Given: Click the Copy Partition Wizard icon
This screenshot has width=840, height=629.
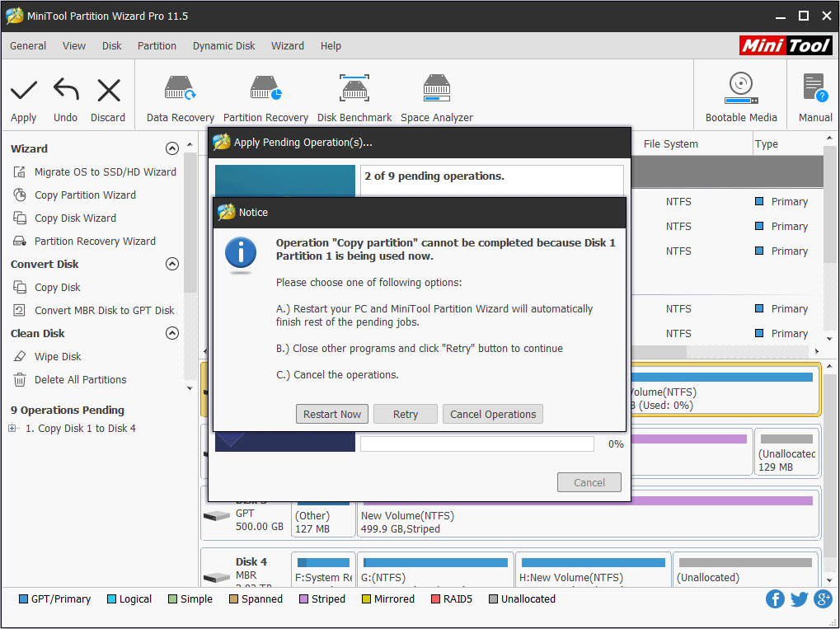Looking at the screenshot, I should (x=19, y=195).
